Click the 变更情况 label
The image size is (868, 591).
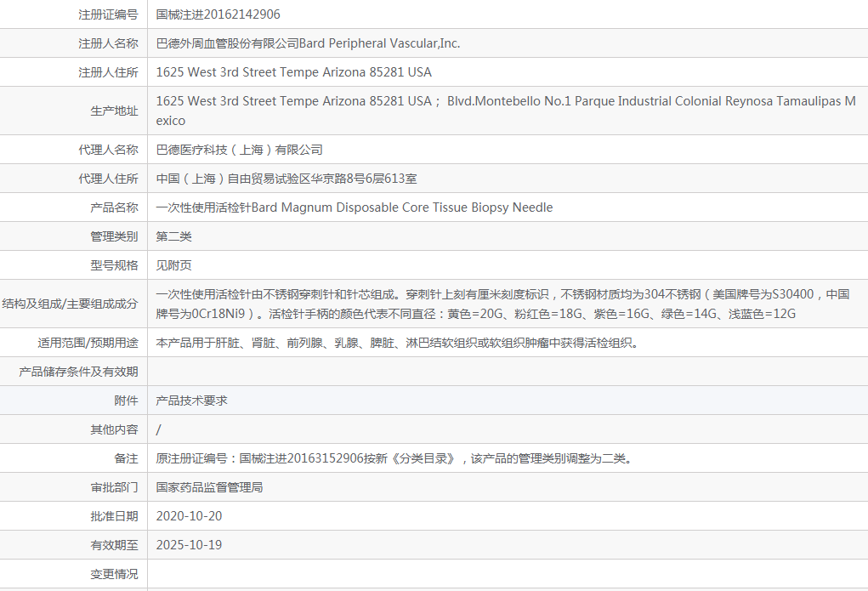coord(115,574)
